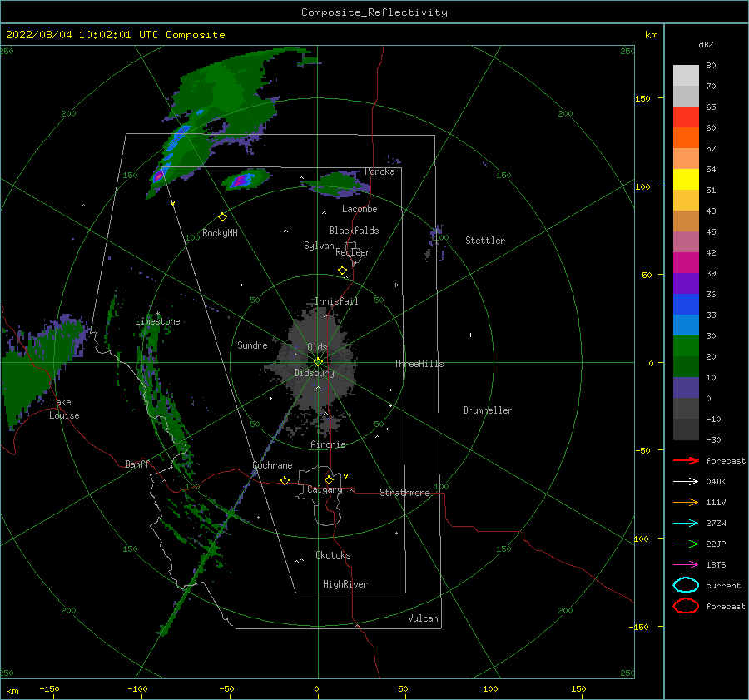Click yellow diamond marker beside RockyMH
This screenshot has height=700, width=749.
click(222, 217)
